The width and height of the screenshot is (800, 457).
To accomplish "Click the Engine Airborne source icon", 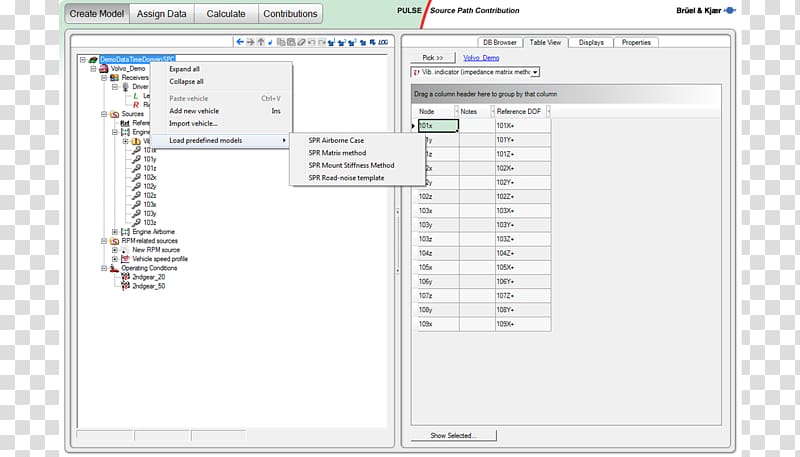I will click(x=126, y=232).
